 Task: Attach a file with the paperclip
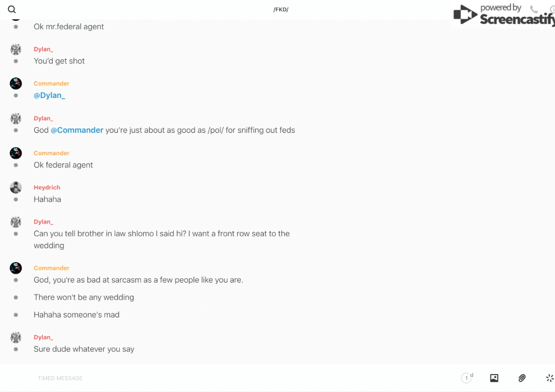pos(522,378)
